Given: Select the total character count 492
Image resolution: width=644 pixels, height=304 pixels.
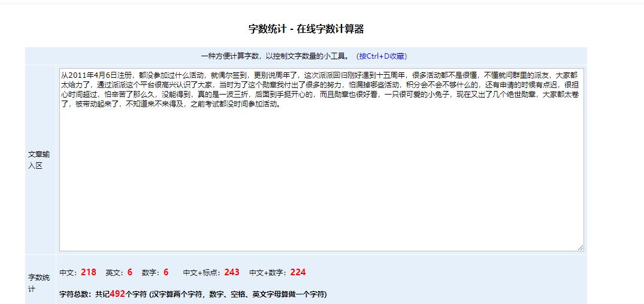Looking at the screenshot, I should 117,294.
